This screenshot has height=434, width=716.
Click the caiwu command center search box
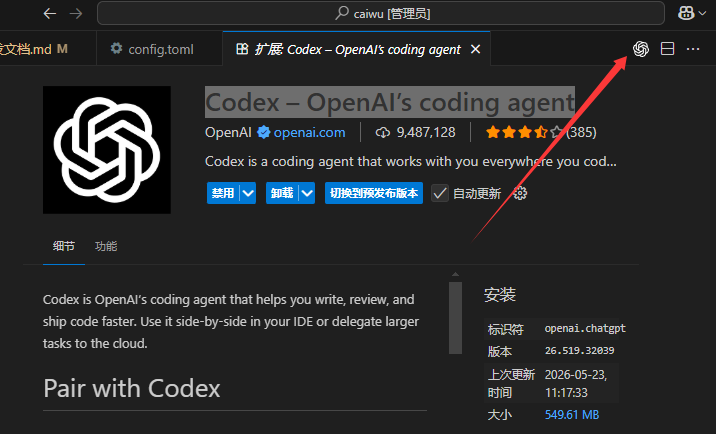(381, 13)
